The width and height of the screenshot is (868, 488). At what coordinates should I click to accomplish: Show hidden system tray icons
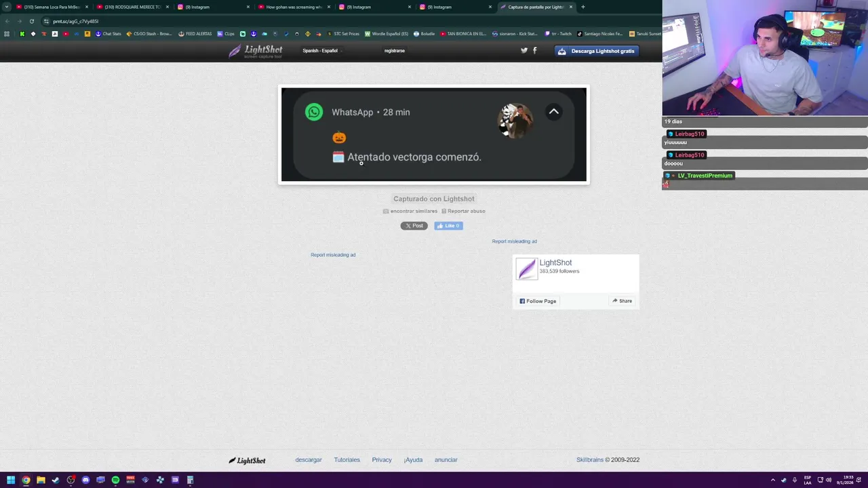tap(772, 480)
